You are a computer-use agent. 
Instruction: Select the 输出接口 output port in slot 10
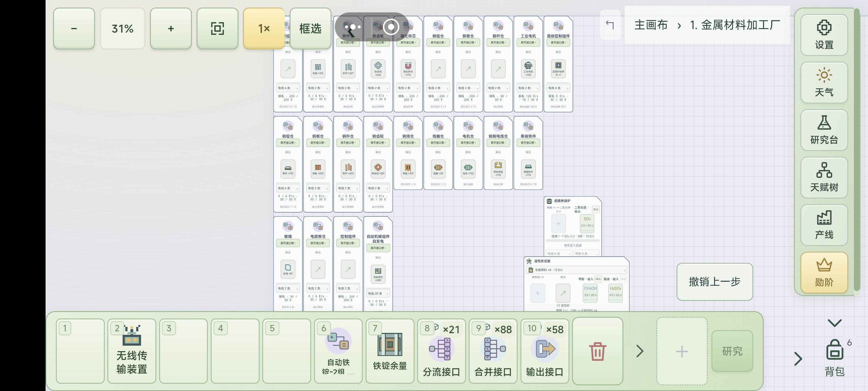coord(544,351)
